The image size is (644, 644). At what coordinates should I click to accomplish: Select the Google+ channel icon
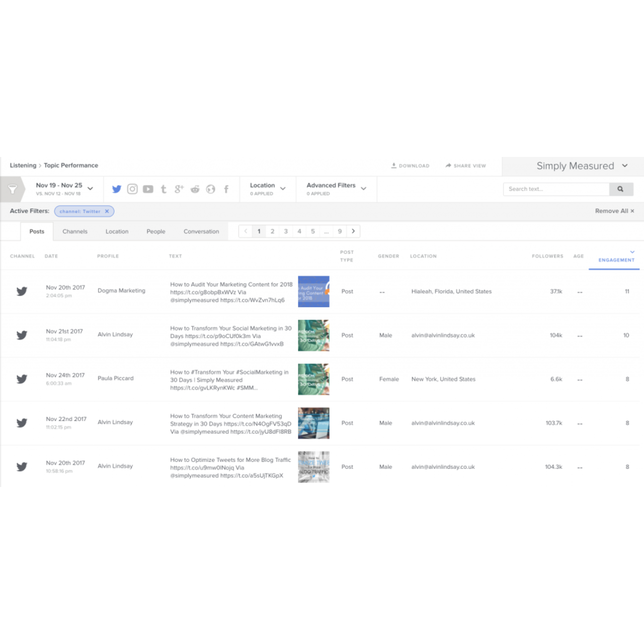tap(179, 189)
